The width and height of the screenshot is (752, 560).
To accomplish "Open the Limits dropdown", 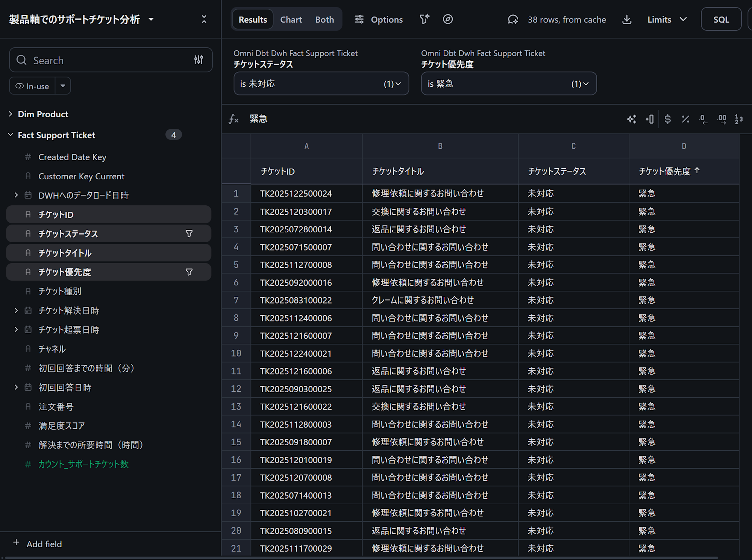I will click(667, 20).
